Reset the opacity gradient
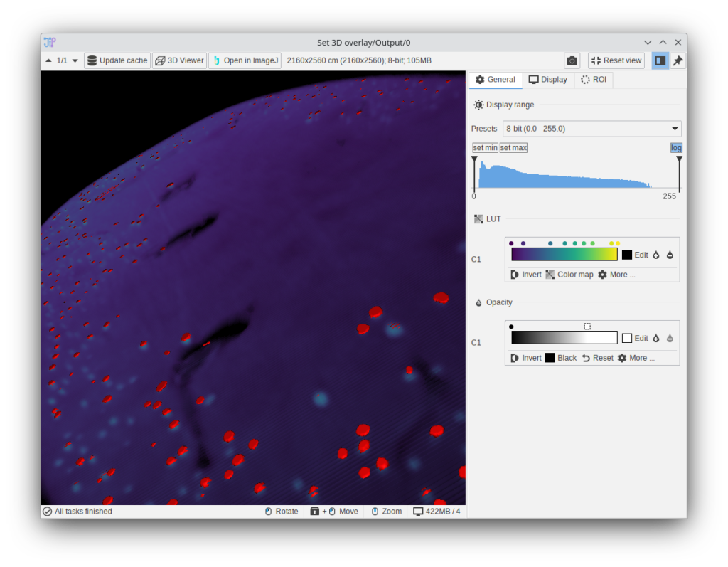 click(x=597, y=358)
